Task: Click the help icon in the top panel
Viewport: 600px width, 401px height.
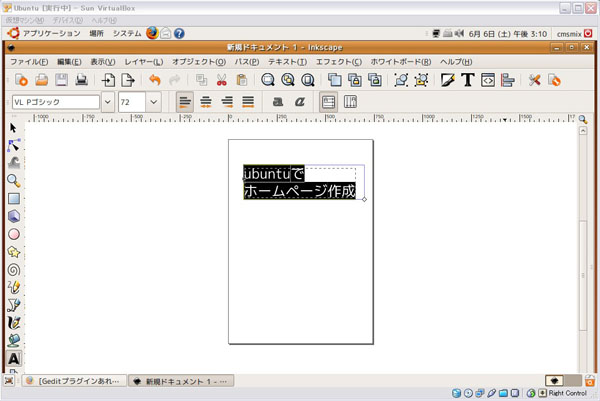Action: (179, 33)
